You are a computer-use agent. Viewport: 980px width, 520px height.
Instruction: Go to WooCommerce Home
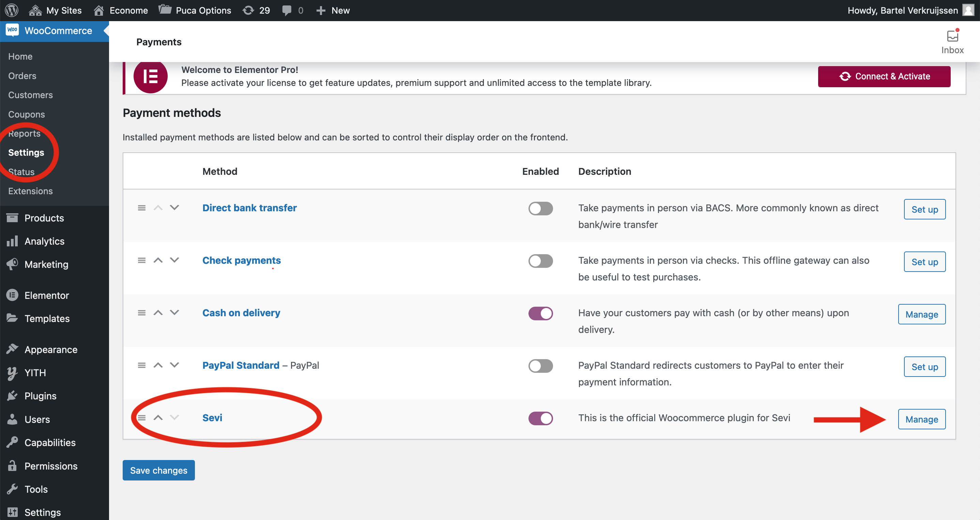[x=20, y=56]
